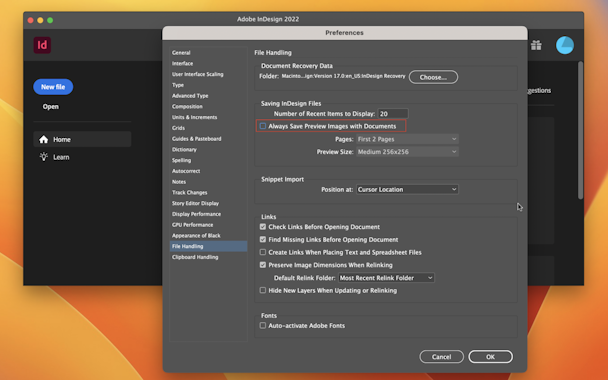Image resolution: width=608 pixels, height=380 pixels.
Task: Select Story Editor Display category
Action: 195,203
